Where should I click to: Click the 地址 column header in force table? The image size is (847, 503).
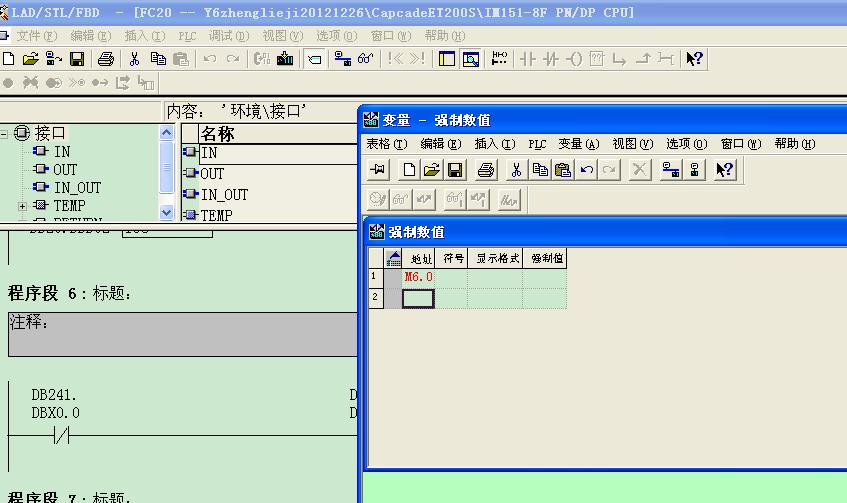coord(419,258)
